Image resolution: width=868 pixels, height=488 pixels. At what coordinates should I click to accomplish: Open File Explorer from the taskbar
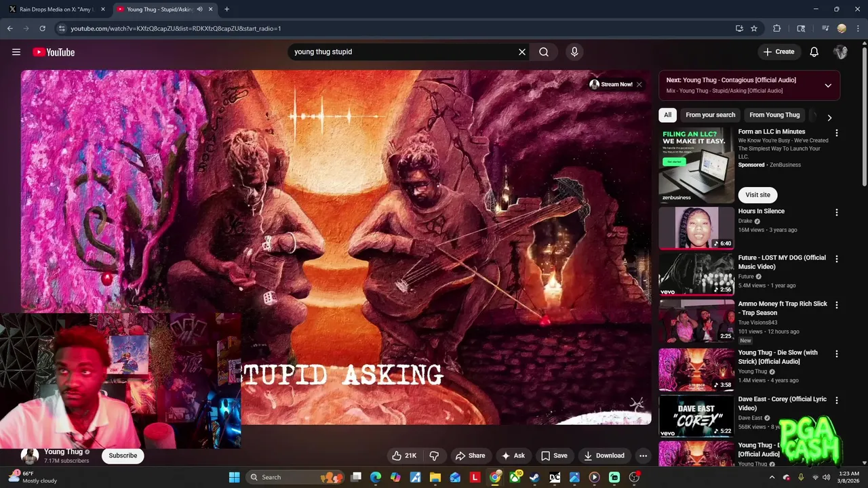tap(435, 477)
